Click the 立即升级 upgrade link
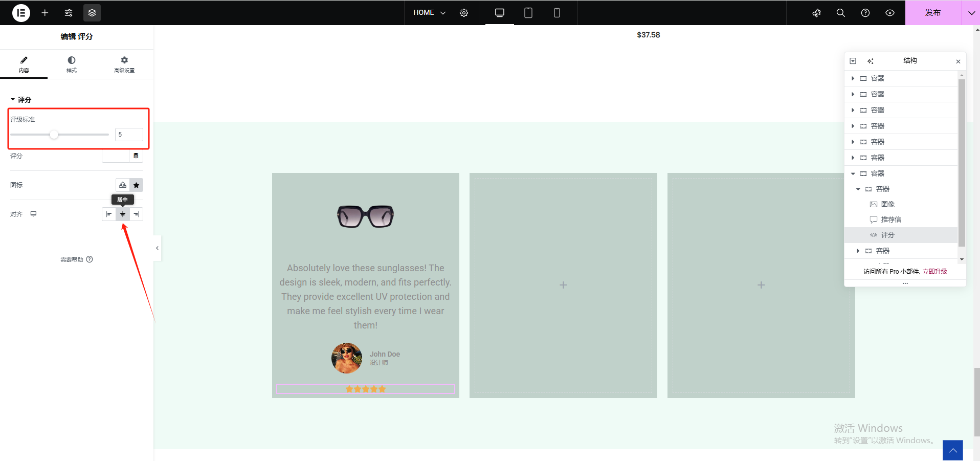 click(934, 272)
